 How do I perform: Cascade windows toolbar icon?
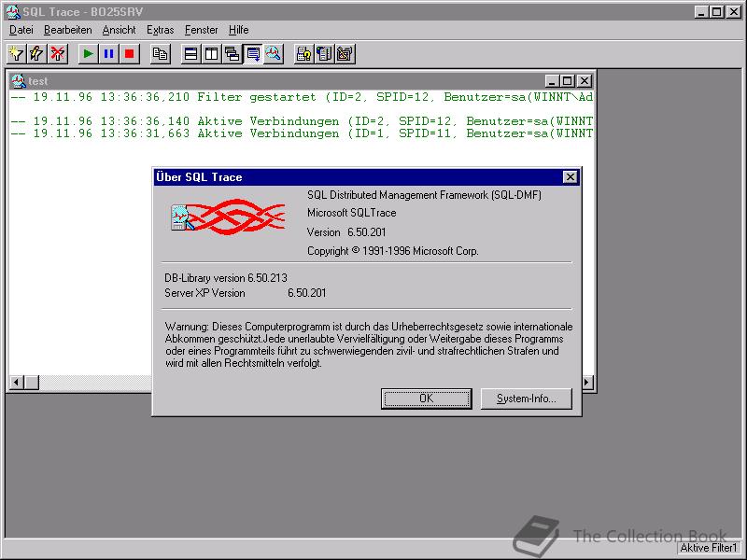pyautogui.click(x=232, y=54)
